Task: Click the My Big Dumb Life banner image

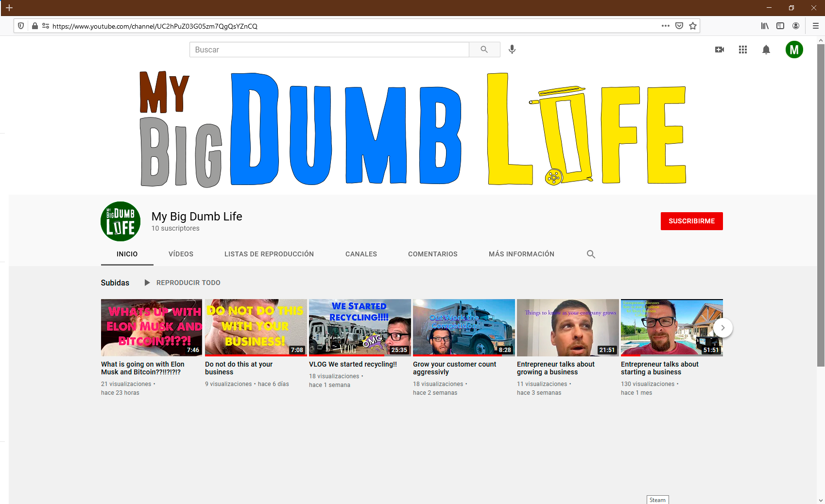Action: coord(412,129)
